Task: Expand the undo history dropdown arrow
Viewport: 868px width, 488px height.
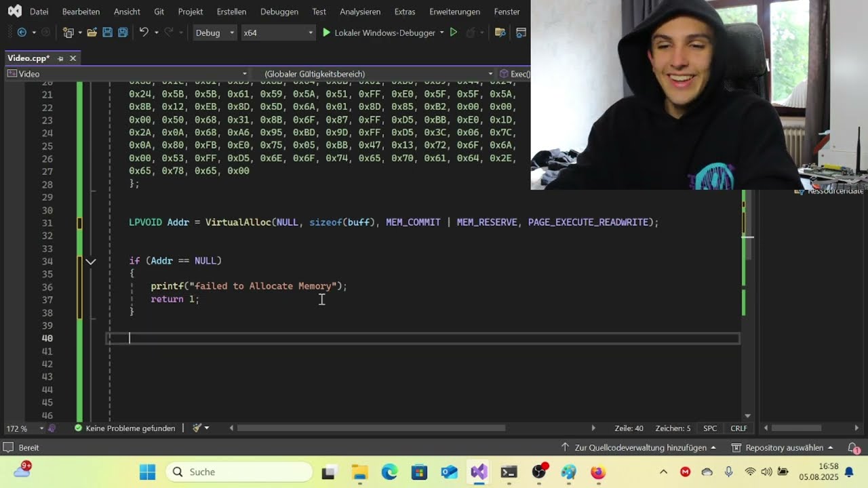Action: pyautogui.click(x=156, y=33)
